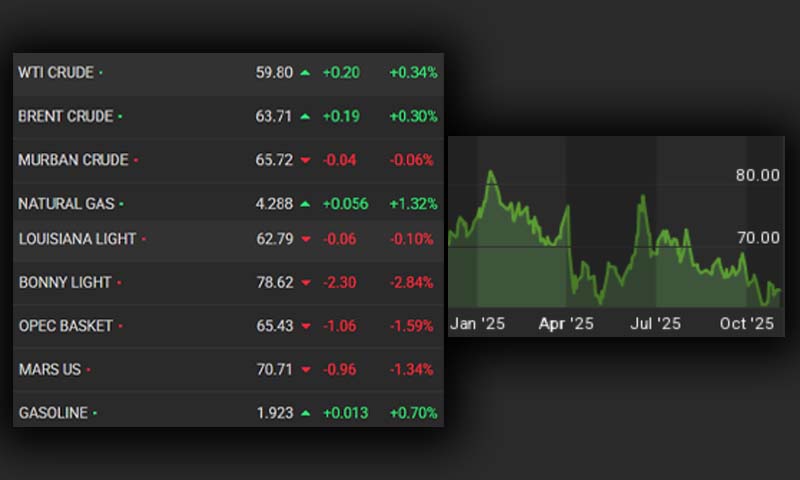
Task: Click the Bonny Light price 78.62
Action: pyautogui.click(x=274, y=283)
